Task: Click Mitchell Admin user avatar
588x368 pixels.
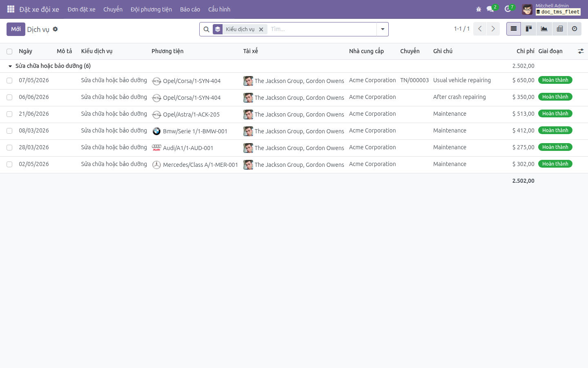Action: [x=527, y=9]
